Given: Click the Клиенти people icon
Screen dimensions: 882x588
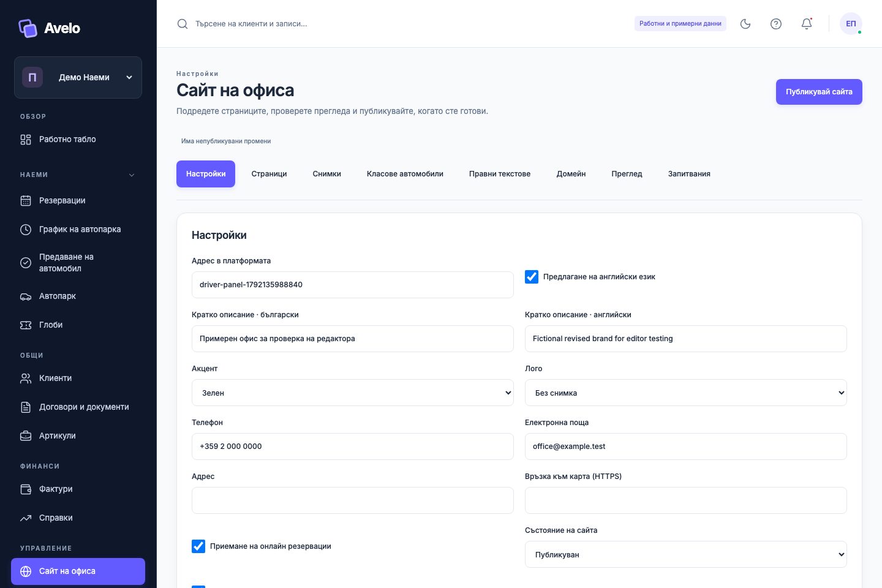Looking at the screenshot, I should (x=26, y=379).
